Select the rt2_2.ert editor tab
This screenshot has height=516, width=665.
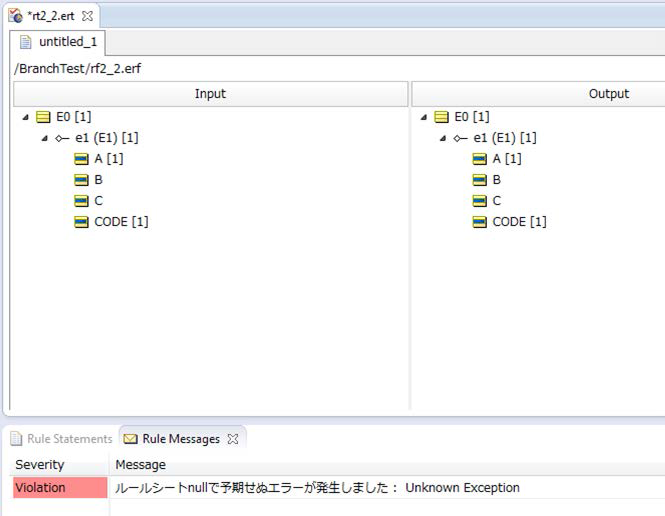click(51, 16)
